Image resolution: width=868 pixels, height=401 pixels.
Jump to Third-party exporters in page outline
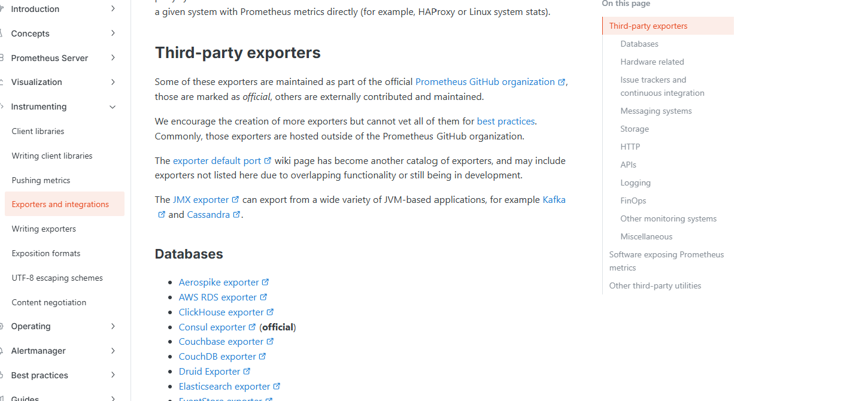tap(668, 26)
